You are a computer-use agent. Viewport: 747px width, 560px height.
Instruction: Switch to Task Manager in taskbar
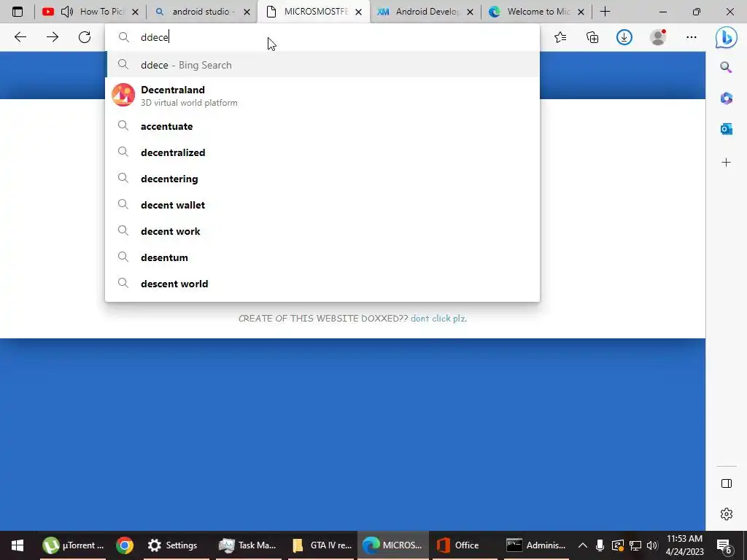(x=248, y=545)
